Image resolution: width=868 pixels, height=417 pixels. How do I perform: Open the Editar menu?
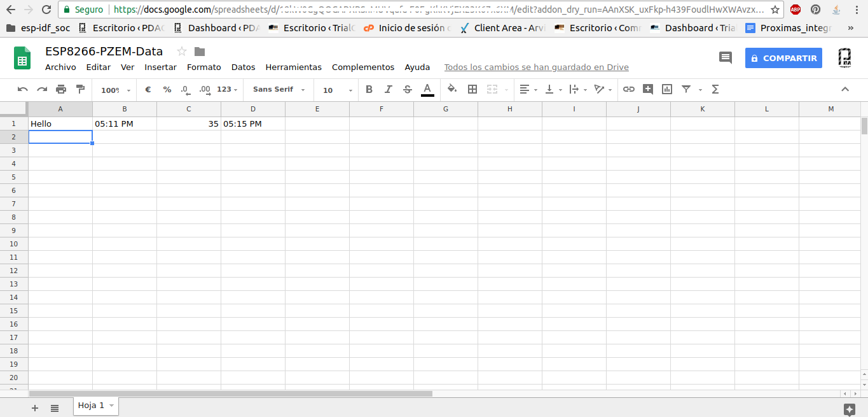pyautogui.click(x=99, y=67)
